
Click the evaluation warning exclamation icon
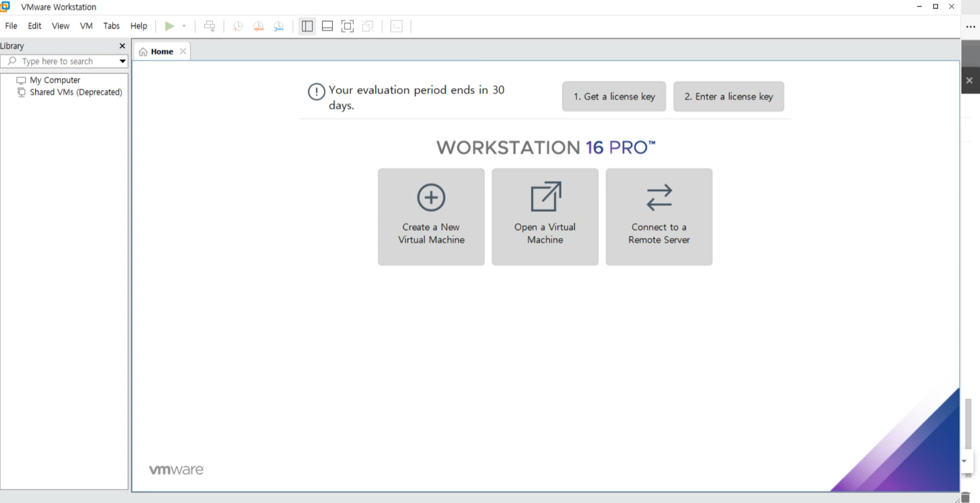(316, 92)
